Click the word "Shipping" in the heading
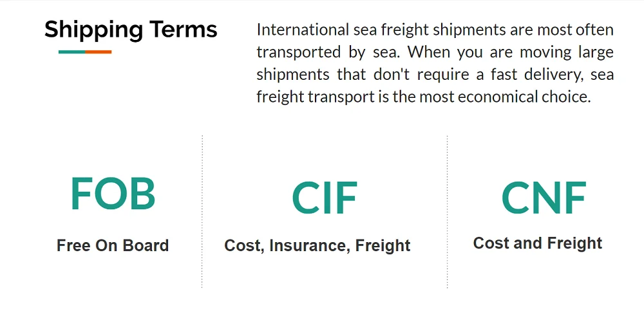 click(93, 30)
